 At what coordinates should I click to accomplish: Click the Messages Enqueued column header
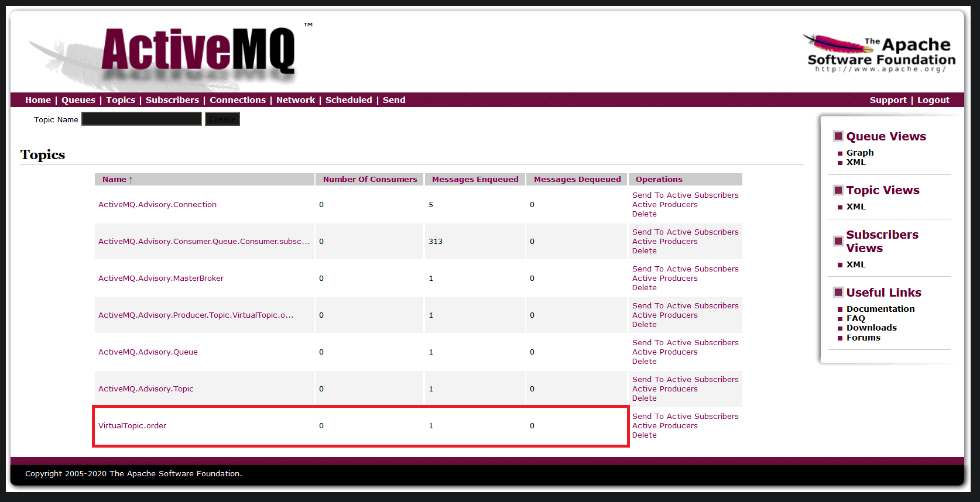(475, 180)
